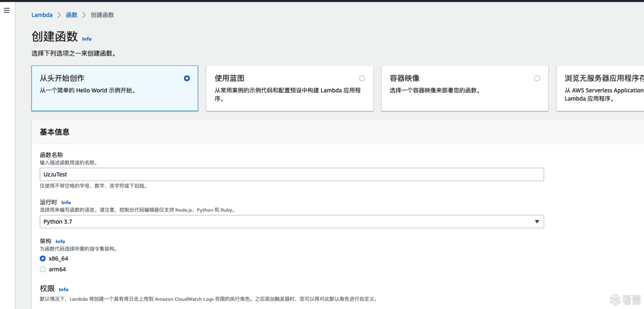The image size is (644, 309).
Task: Select the 从头开始创作 radio option
Action: click(x=187, y=78)
